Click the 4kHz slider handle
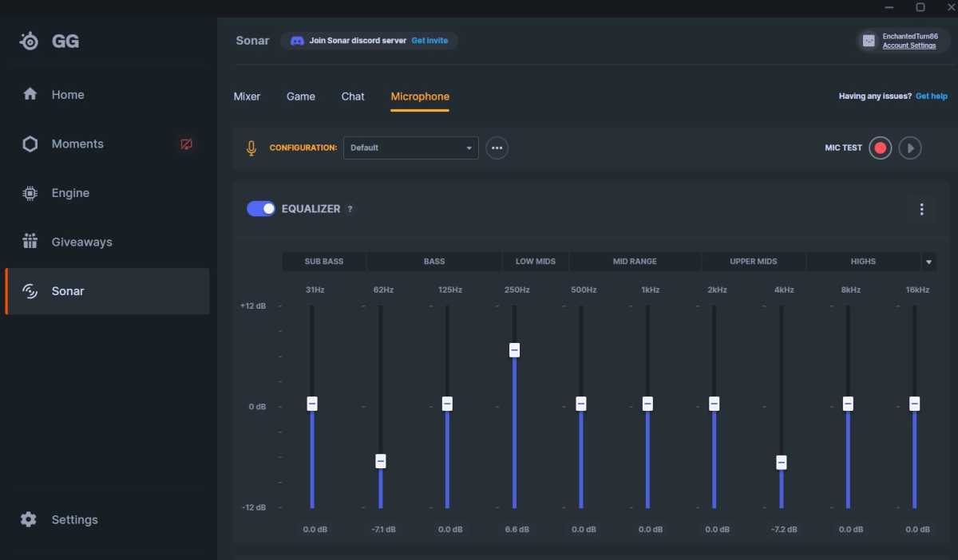958x560 pixels. 782,463
